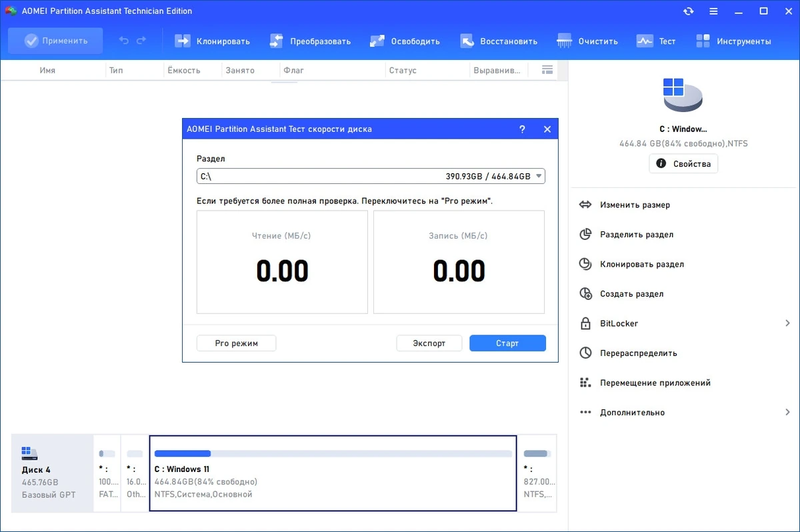Select the 100 MB FAT partition block
800x532 pixels.
pos(107,473)
